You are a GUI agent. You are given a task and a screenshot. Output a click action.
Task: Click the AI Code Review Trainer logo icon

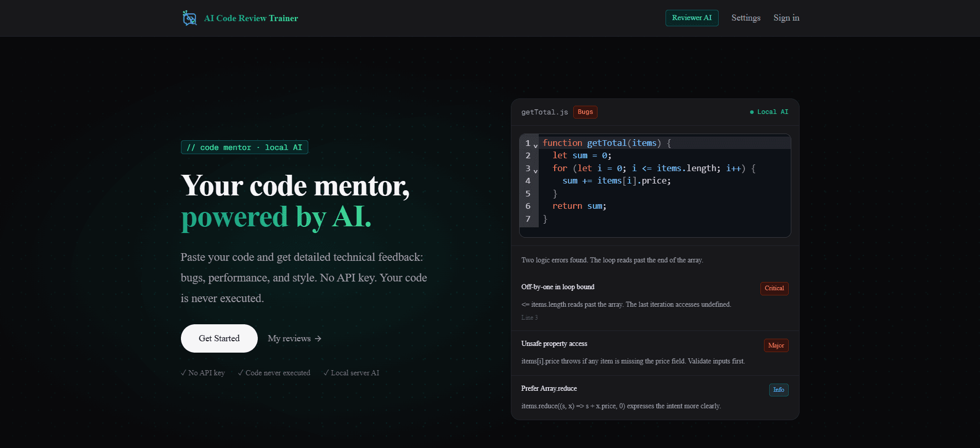coord(190,18)
